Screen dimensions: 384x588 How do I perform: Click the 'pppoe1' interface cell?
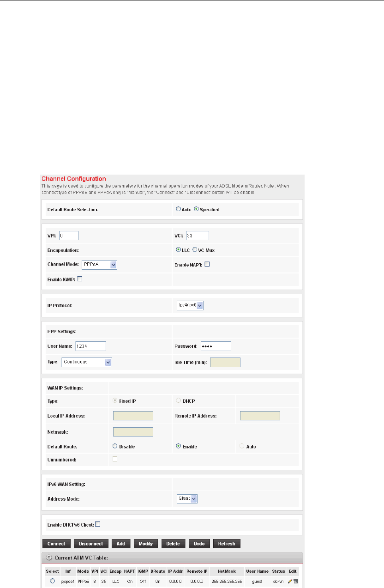[67, 581]
